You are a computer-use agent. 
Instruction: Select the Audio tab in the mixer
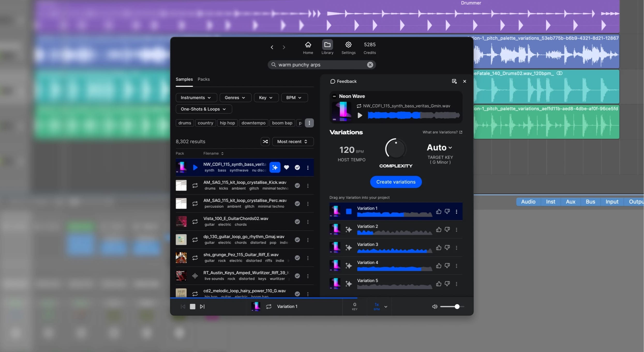[528, 202]
